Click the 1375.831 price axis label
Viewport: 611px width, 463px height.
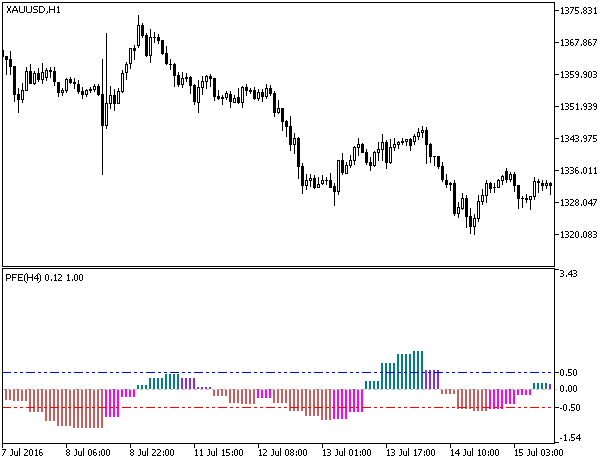point(579,11)
